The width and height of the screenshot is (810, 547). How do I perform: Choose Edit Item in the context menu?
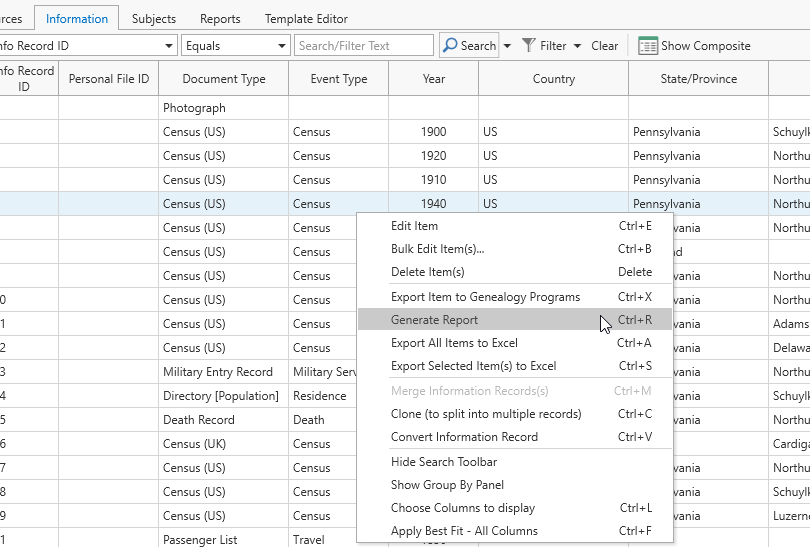tap(414, 226)
